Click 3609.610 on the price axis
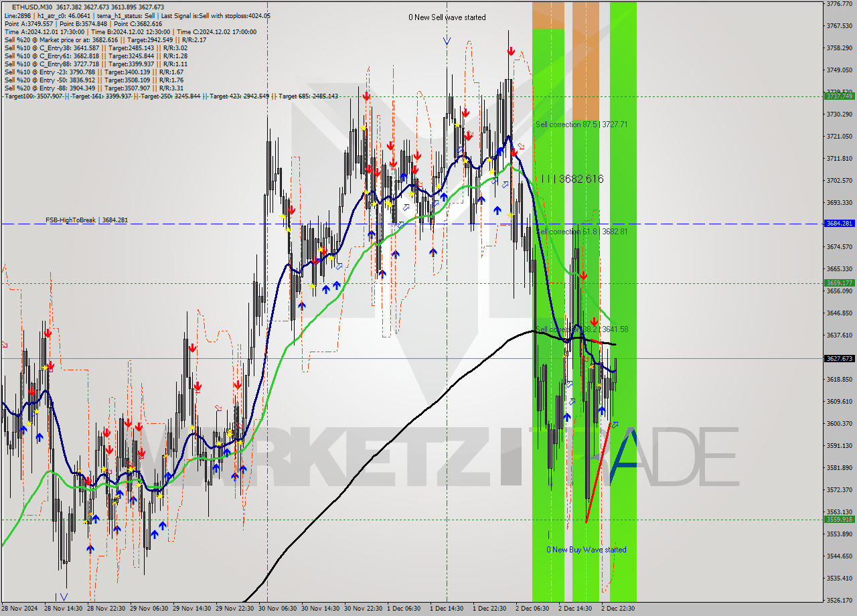The image size is (857, 616). [840, 402]
